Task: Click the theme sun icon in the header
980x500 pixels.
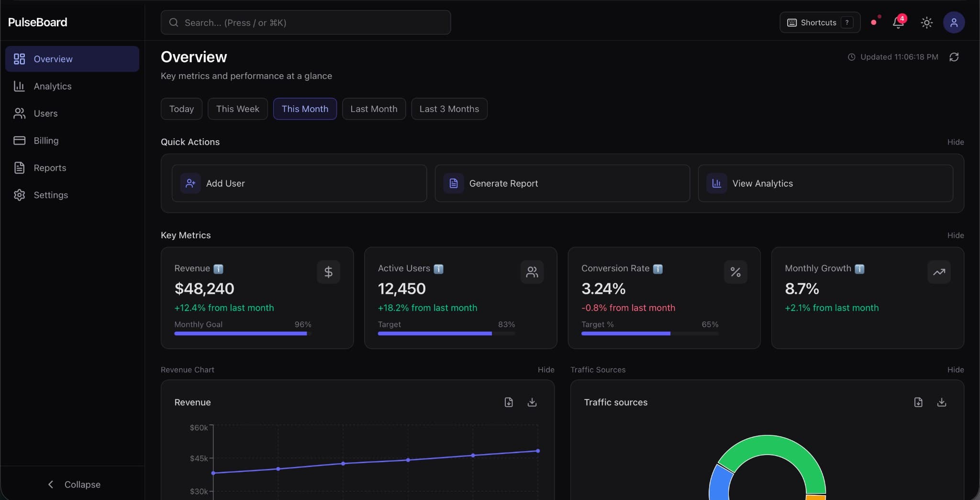Action: tap(926, 22)
